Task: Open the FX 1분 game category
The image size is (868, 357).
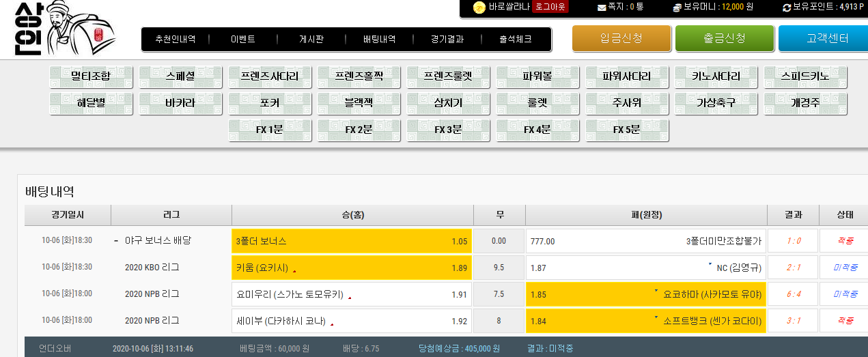Action: coord(270,130)
